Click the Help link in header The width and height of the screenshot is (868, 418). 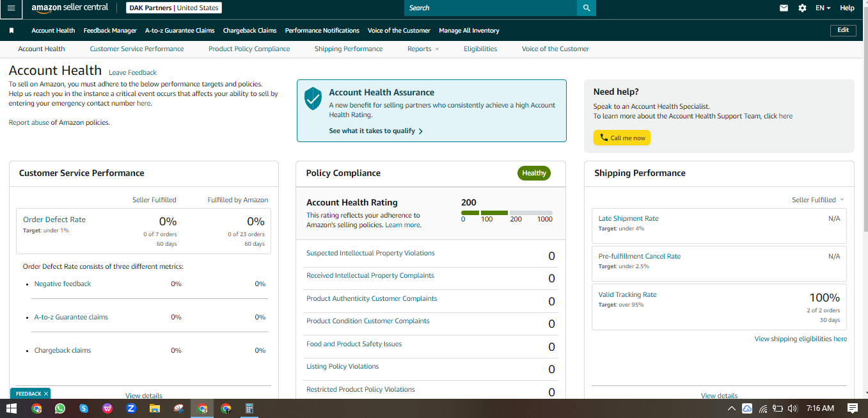coord(847,8)
